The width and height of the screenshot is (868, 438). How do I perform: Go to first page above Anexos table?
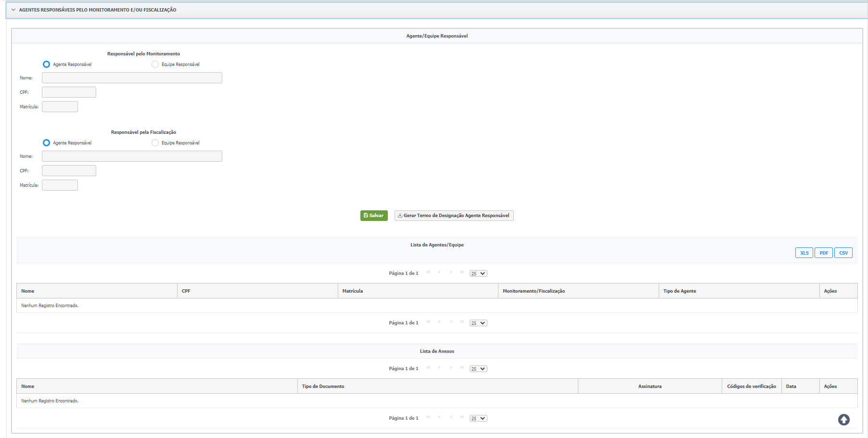click(428, 368)
